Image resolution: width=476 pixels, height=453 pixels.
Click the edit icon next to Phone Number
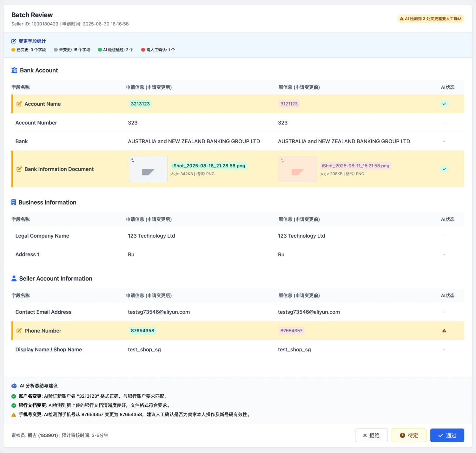[x=19, y=331]
